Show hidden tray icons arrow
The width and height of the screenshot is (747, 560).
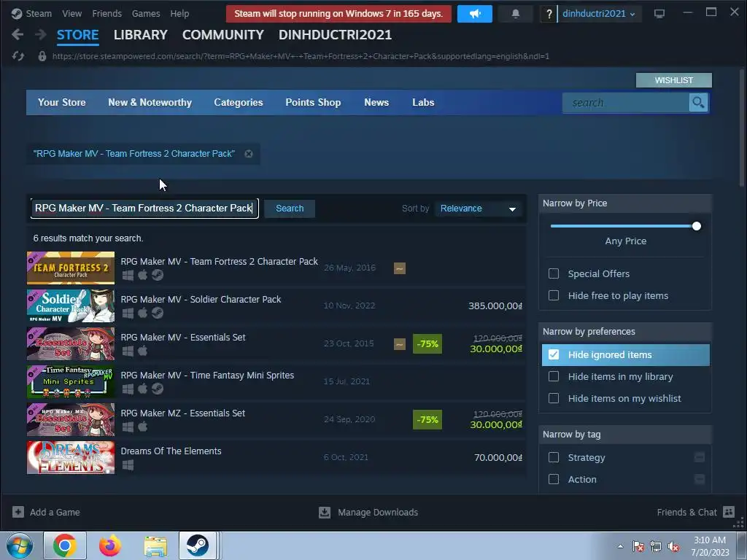pyautogui.click(x=620, y=546)
